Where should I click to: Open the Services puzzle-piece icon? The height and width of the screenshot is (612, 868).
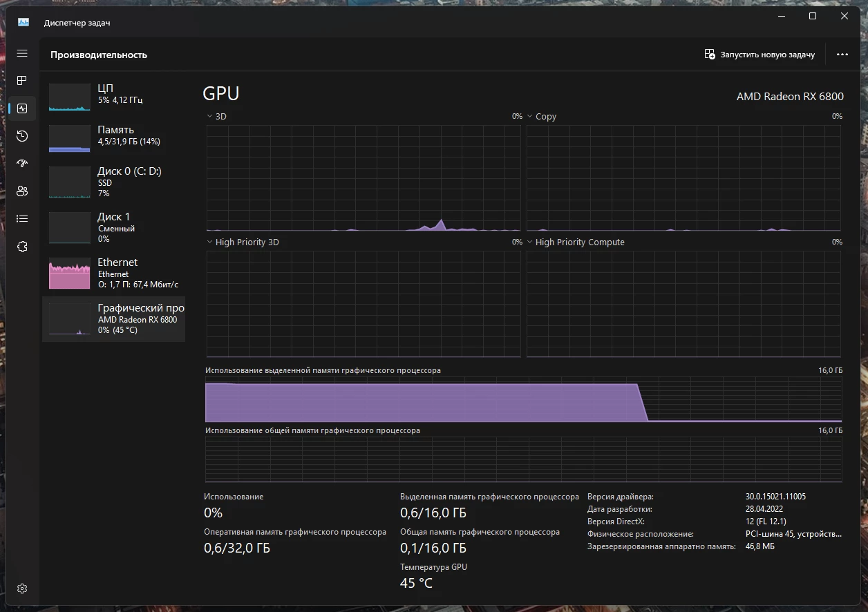(22, 247)
